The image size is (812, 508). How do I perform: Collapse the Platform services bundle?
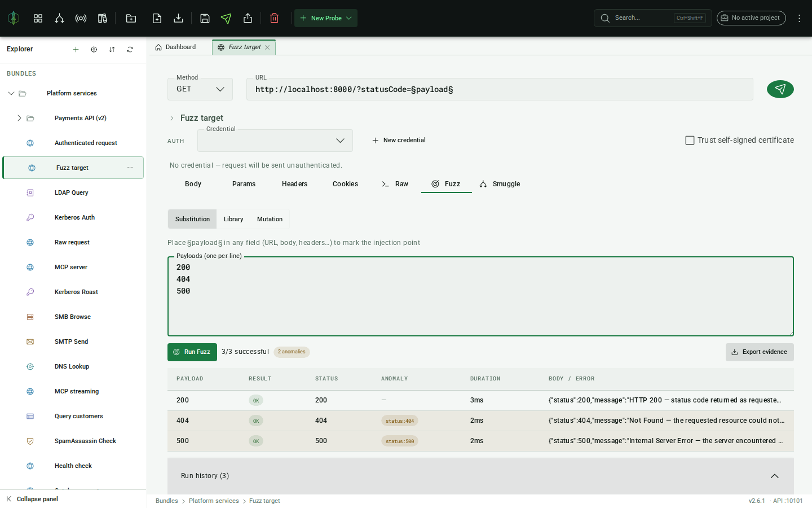pos(11,93)
